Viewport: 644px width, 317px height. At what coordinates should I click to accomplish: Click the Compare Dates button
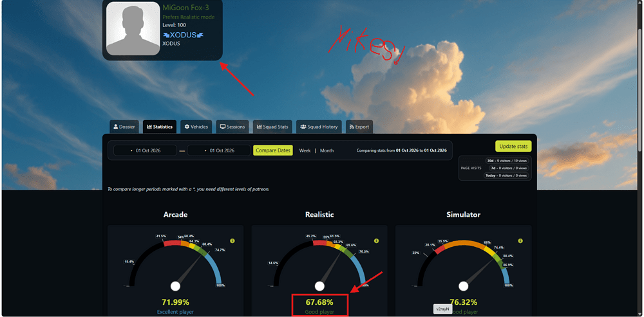[x=273, y=150]
